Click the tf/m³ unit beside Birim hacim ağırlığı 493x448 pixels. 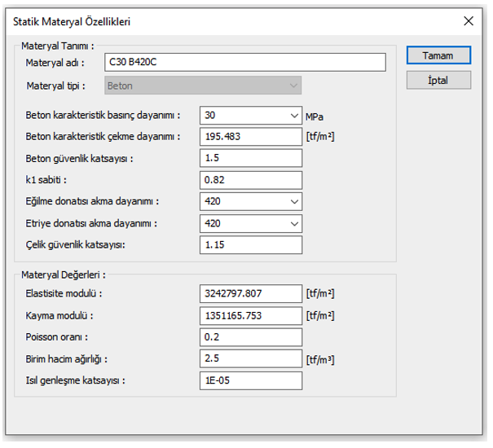(320, 359)
